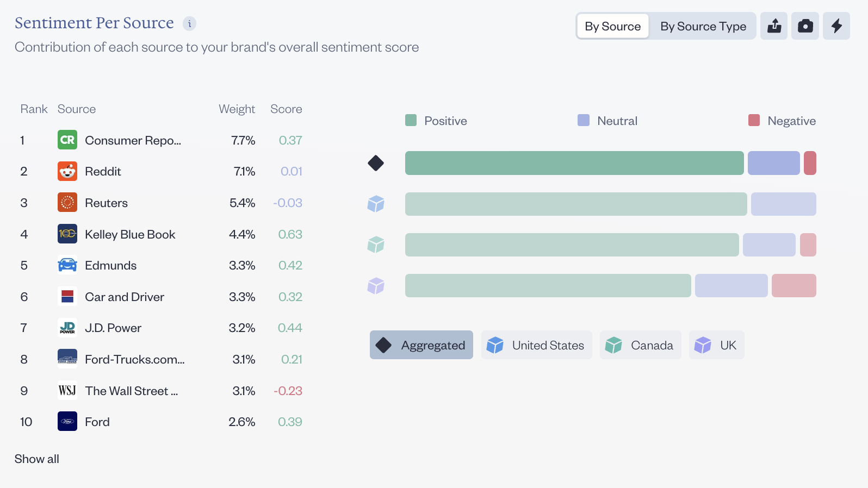The width and height of the screenshot is (868, 488).
Task: Click the -0.23 score value
Action: [288, 391]
